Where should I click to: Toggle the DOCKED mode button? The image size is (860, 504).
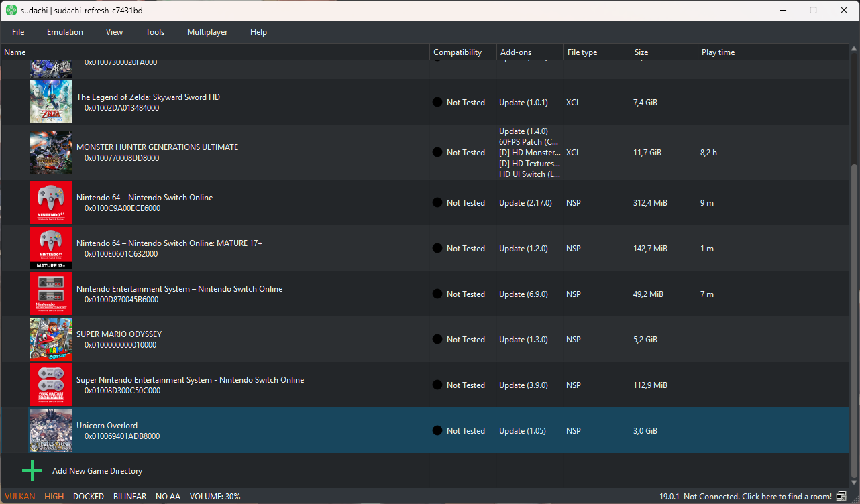pos(89,497)
